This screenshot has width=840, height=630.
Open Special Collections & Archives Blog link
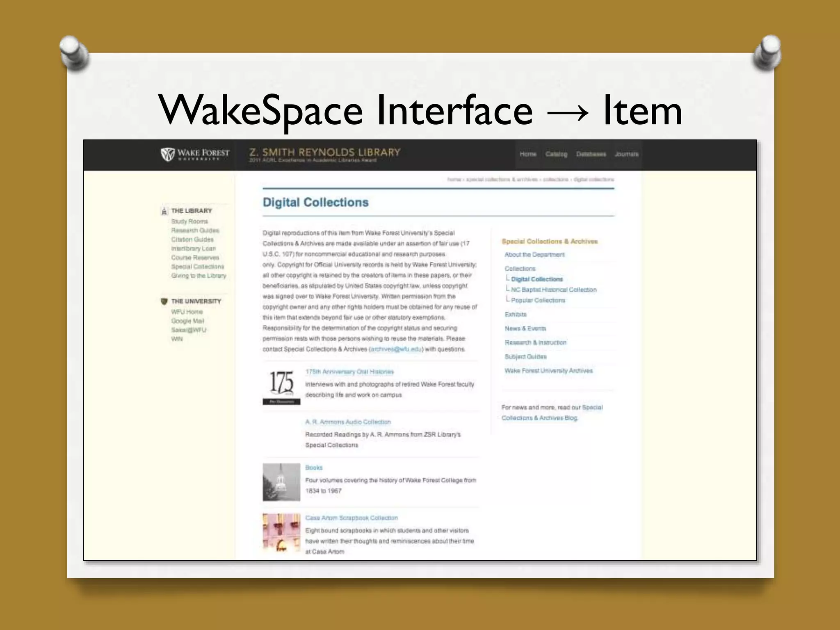(x=552, y=413)
